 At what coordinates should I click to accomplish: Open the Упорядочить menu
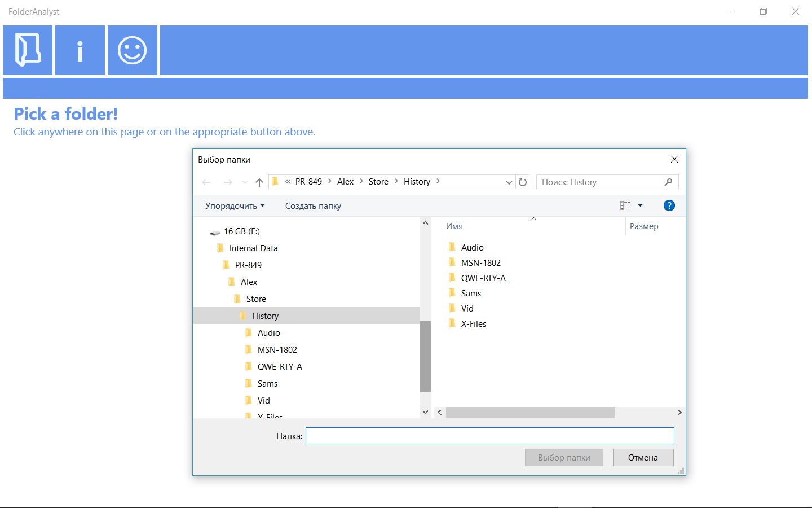tap(235, 206)
